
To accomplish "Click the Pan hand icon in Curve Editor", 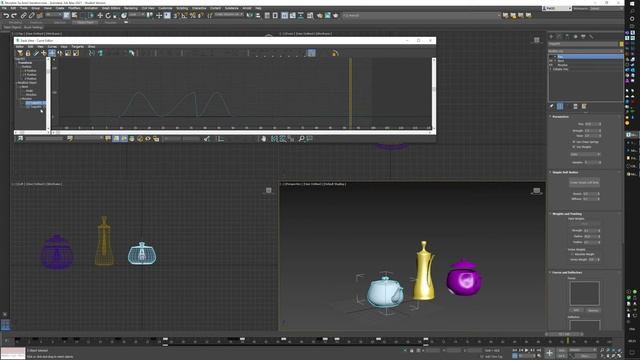I will click(x=263, y=139).
